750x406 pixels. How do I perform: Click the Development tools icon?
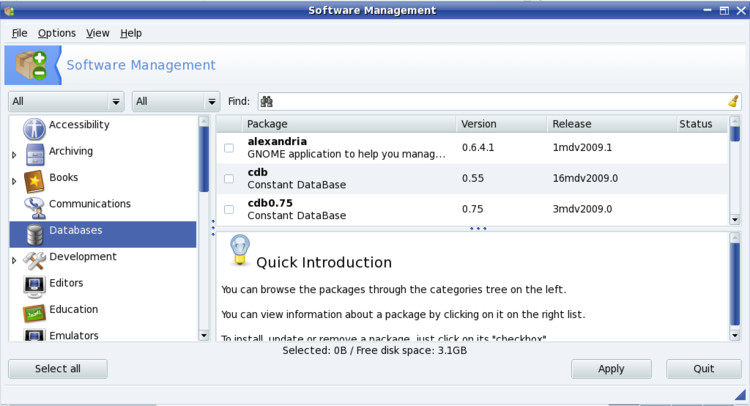(34, 261)
